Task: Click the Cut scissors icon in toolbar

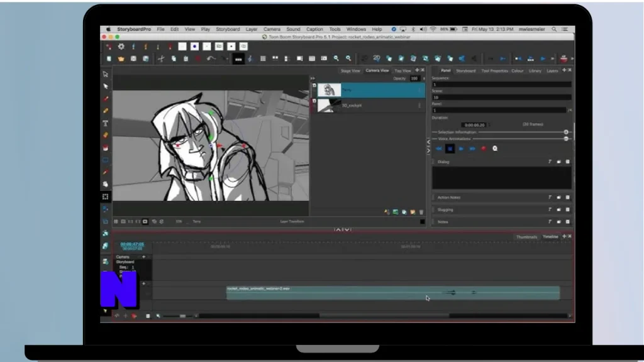Action: click(x=161, y=58)
